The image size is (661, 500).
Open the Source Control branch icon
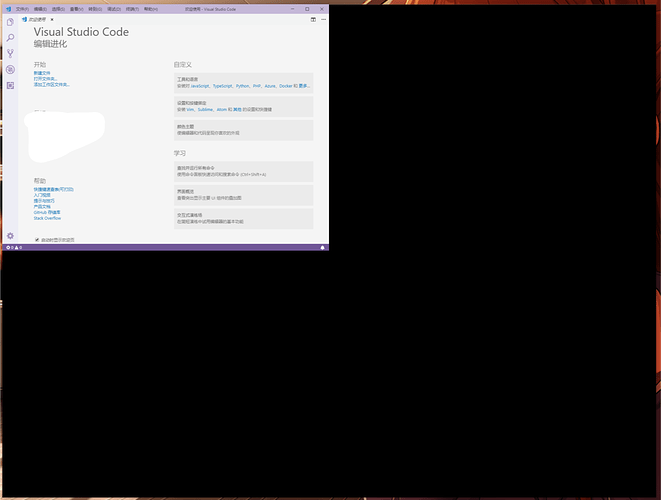(x=10, y=54)
